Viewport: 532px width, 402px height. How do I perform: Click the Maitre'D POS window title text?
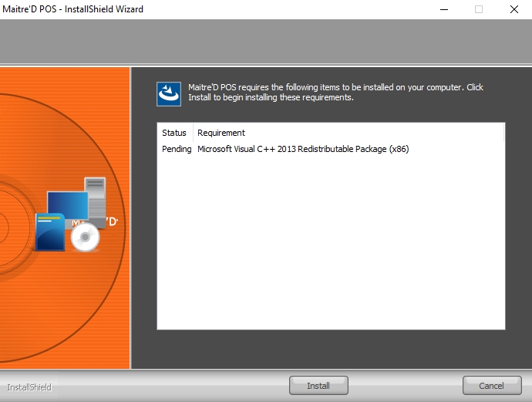coord(72,9)
